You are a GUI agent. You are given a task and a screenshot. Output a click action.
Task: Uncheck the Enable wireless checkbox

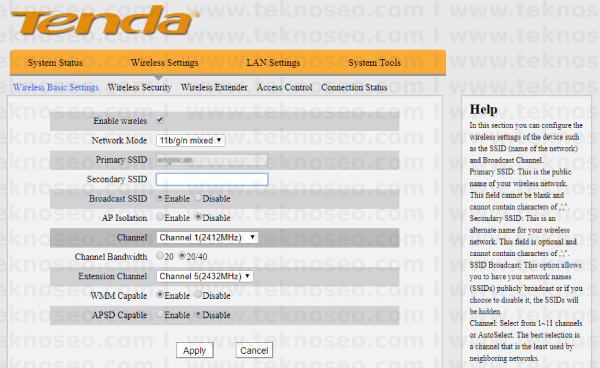pos(160,120)
